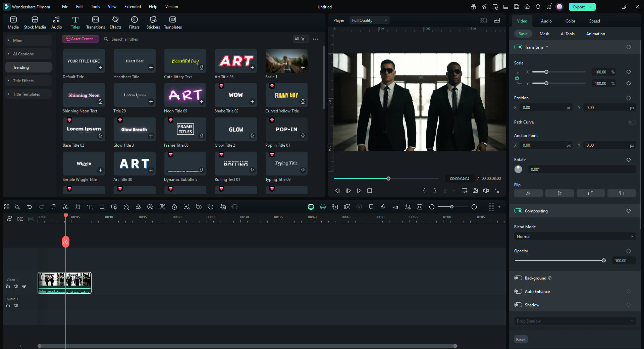Click the timeline marker shield icon
Screen dimensions: 644x349
(371, 207)
